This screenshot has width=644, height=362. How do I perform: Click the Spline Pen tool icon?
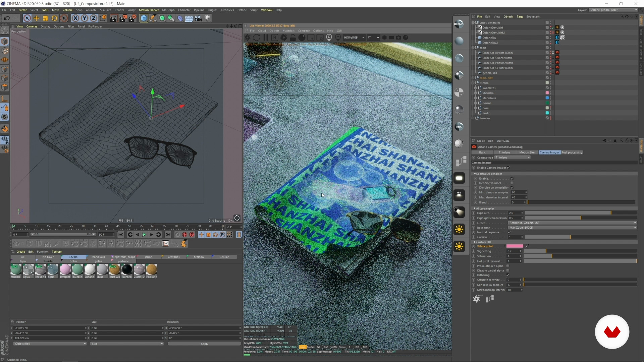153,18
